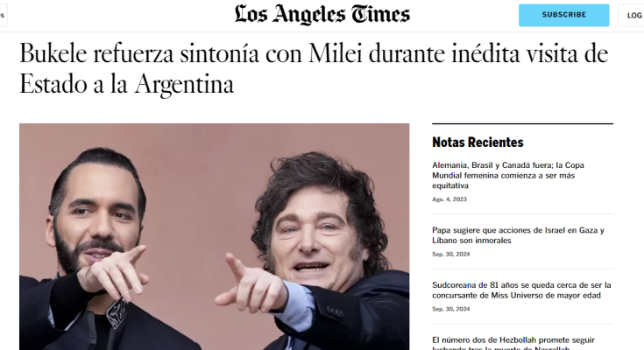This screenshot has height=350, width=644.
Task: Click the embroidered emblem on the black sleeve cuff
Action: click(117, 312)
